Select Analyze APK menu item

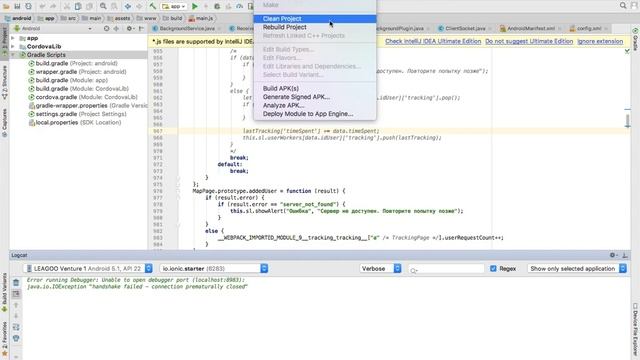pos(315,105)
